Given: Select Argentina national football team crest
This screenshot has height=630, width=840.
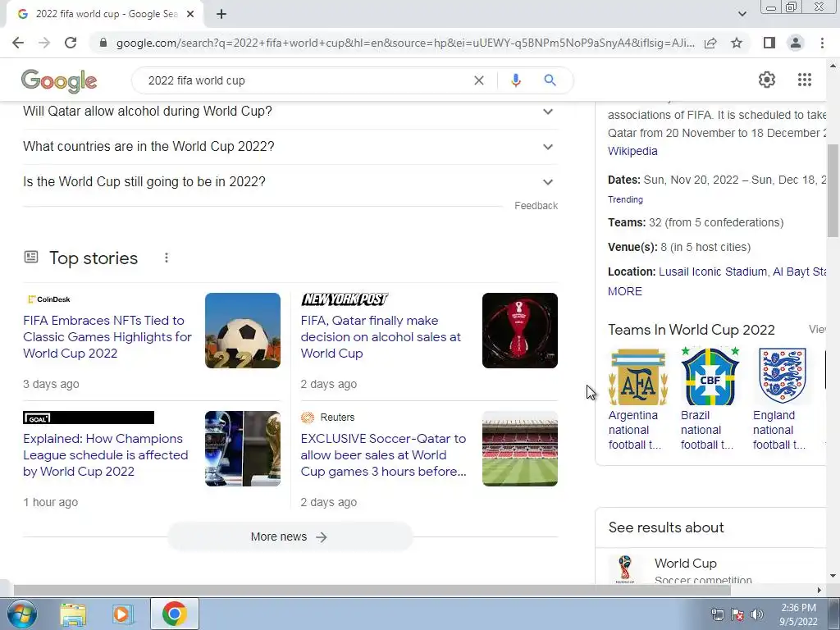Looking at the screenshot, I should pyautogui.click(x=638, y=377).
